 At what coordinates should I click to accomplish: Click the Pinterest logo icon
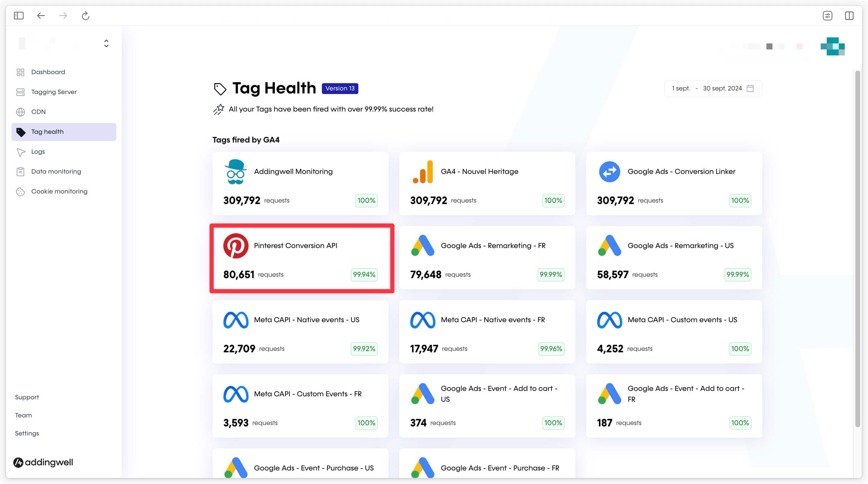[236, 246]
